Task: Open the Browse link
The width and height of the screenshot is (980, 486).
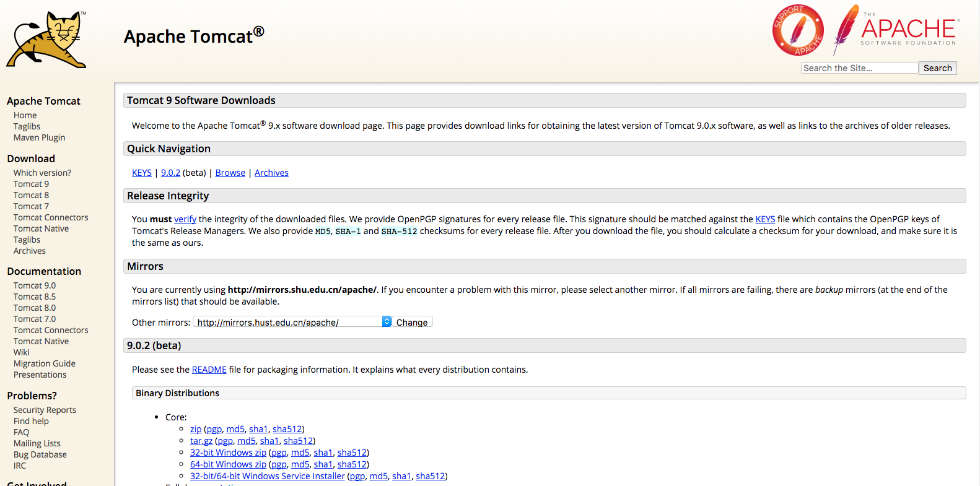Action: pyautogui.click(x=230, y=173)
